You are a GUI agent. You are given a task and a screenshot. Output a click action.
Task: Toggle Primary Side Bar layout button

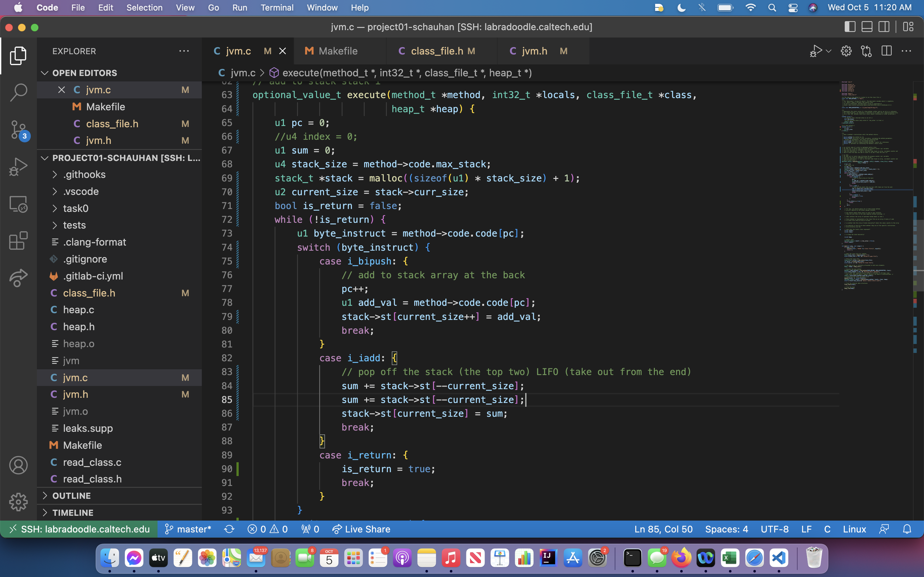point(850,27)
